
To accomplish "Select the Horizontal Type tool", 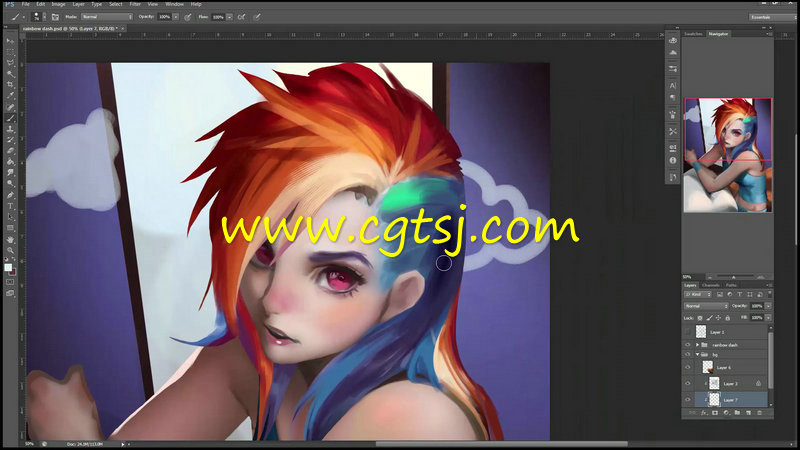I will click(10, 206).
